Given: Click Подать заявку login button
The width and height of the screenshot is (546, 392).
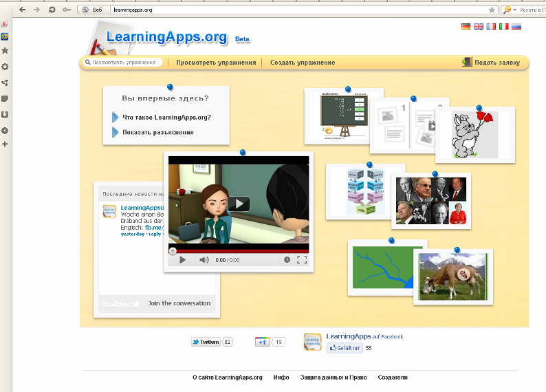Looking at the screenshot, I should [491, 63].
